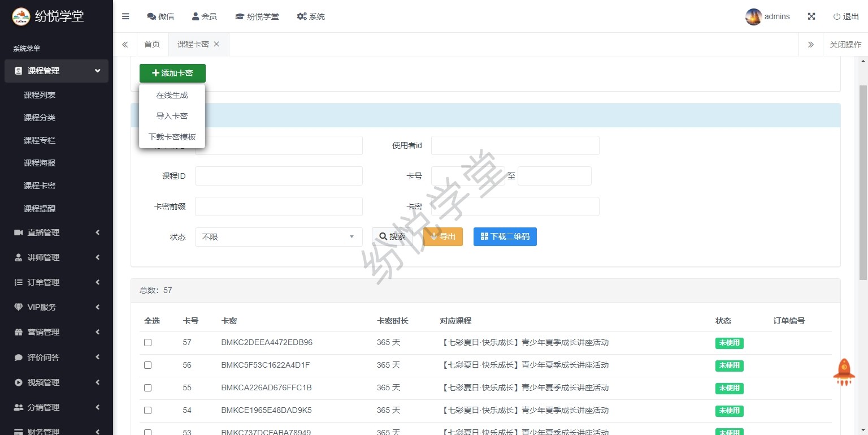Click the hamburger menu collapse icon

tap(125, 16)
